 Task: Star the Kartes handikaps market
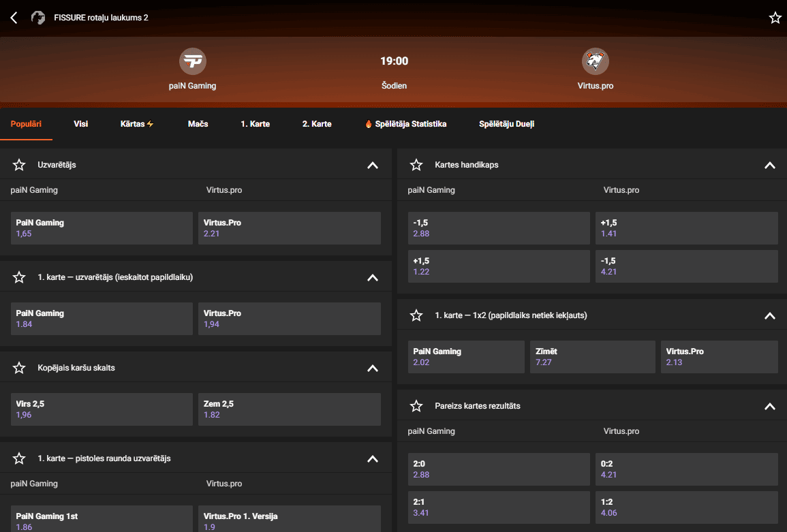[416, 165]
